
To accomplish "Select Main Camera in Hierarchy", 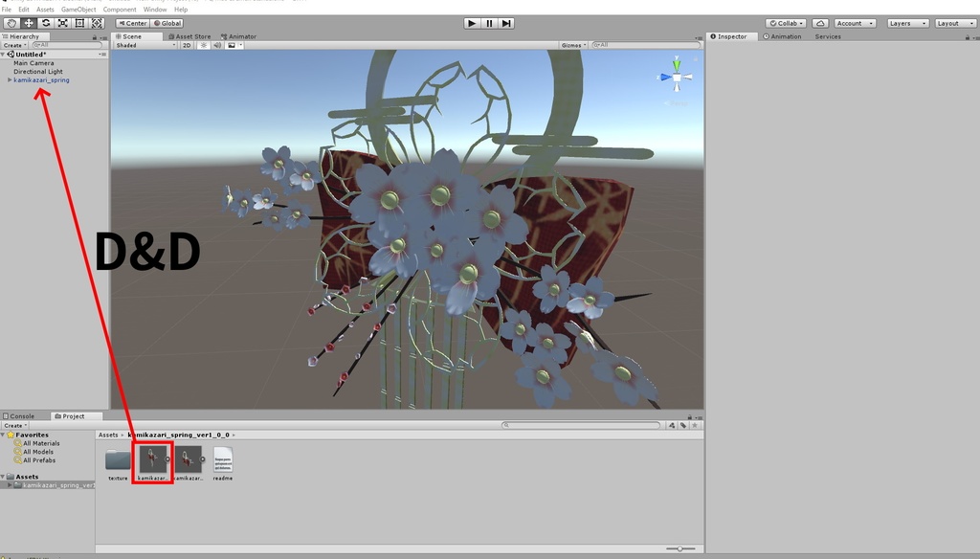I will 33,63.
